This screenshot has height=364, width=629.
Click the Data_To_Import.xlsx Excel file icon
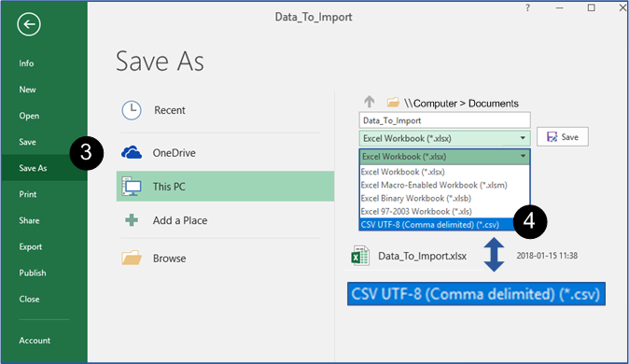pyautogui.click(x=360, y=256)
